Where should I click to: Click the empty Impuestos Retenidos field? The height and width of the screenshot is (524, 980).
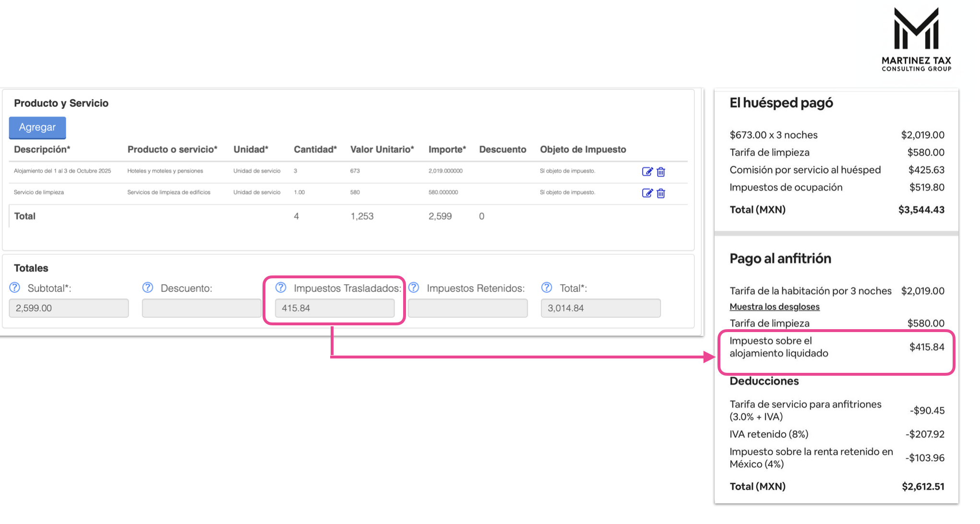click(x=467, y=308)
